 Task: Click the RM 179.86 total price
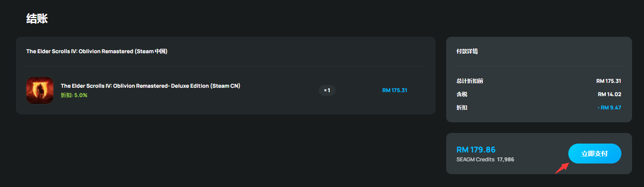click(476, 150)
